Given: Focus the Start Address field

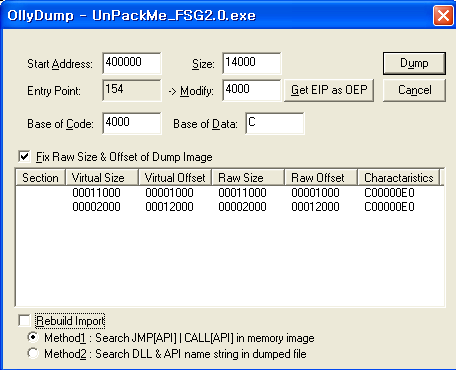Looking at the screenshot, I should click(132, 63).
